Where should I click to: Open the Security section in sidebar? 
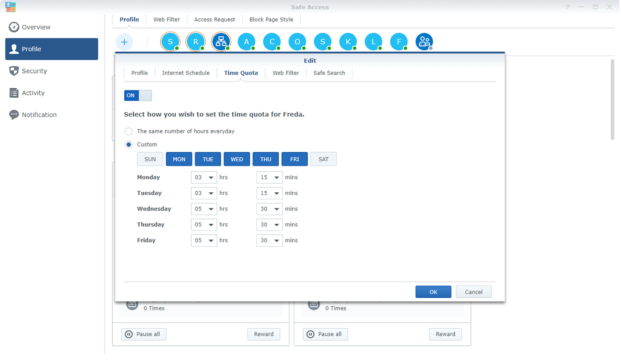coord(34,71)
